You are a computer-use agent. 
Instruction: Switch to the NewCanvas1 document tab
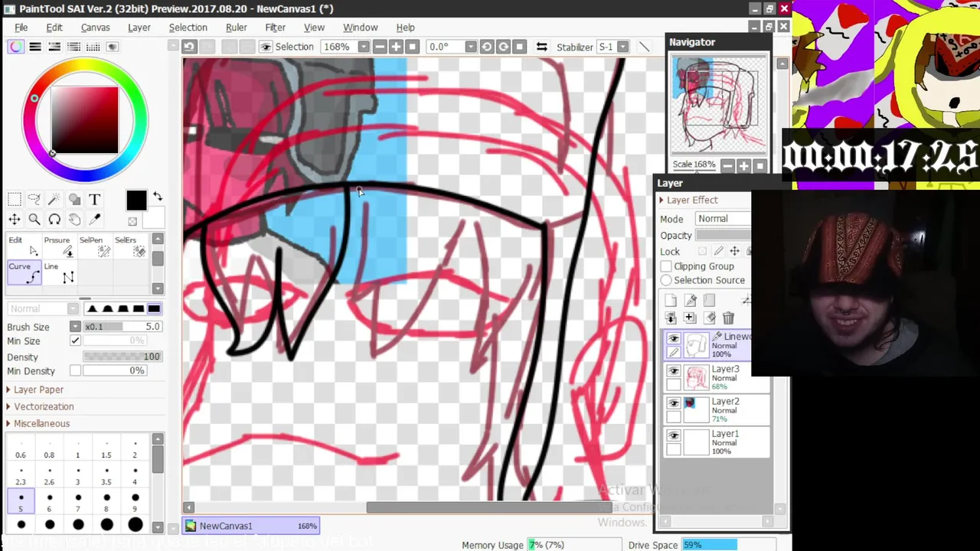251,526
